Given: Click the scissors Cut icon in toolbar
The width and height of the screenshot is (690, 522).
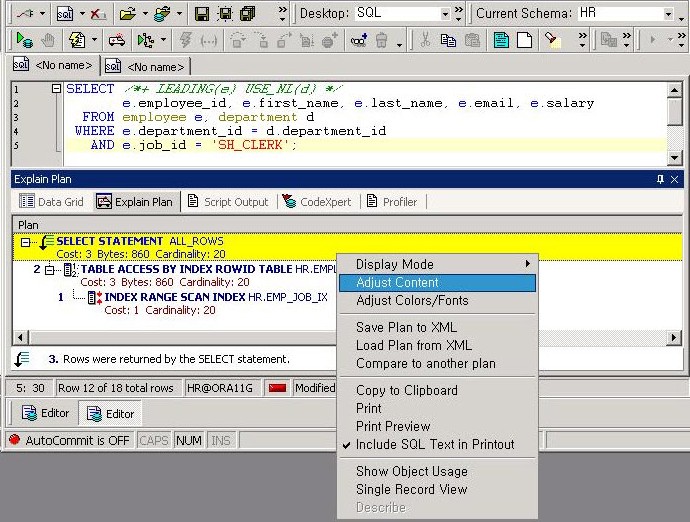Looking at the screenshot, I should click(425, 41).
